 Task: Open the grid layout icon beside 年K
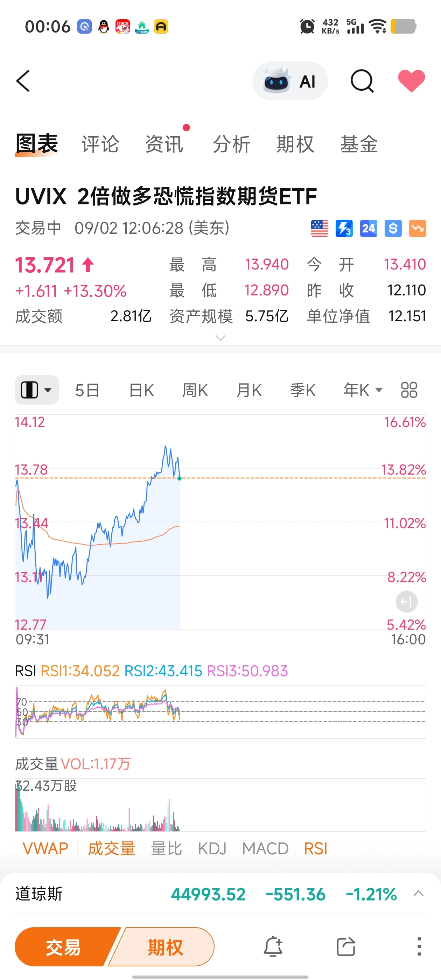409,390
